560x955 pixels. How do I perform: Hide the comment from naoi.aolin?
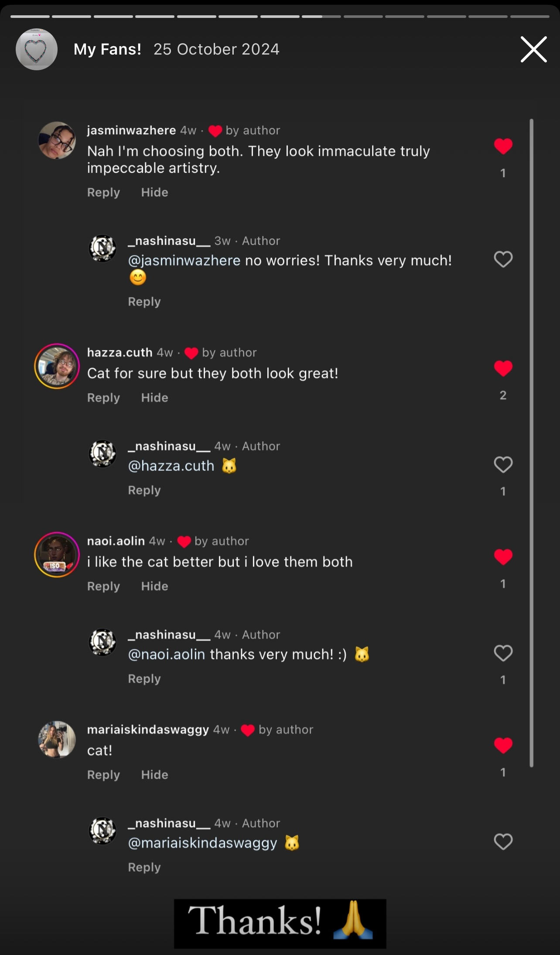[x=154, y=586]
